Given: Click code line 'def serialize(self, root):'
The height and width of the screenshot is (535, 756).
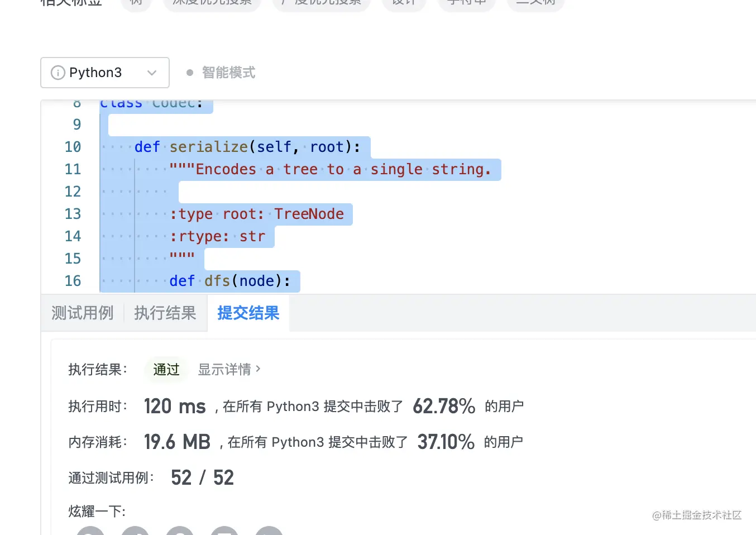Looking at the screenshot, I should (x=247, y=147).
